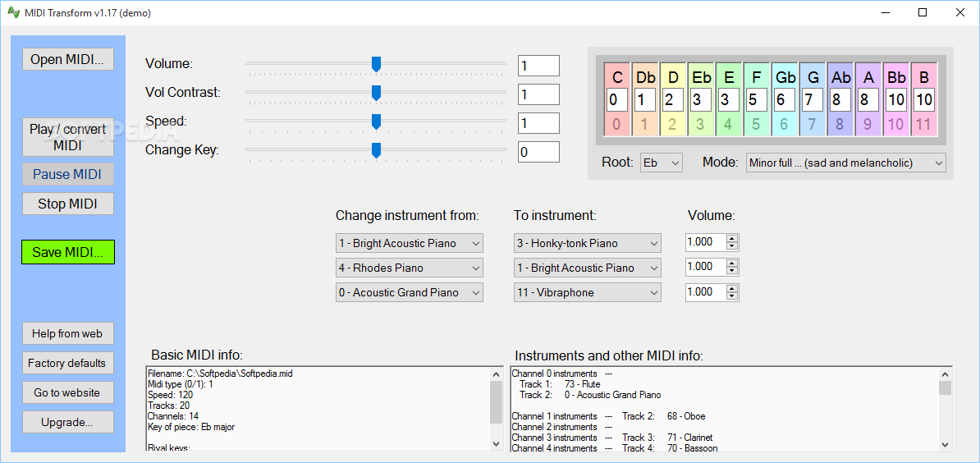Click the green Save MIDI... button
This screenshot has height=463, width=980.
pos(68,252)
